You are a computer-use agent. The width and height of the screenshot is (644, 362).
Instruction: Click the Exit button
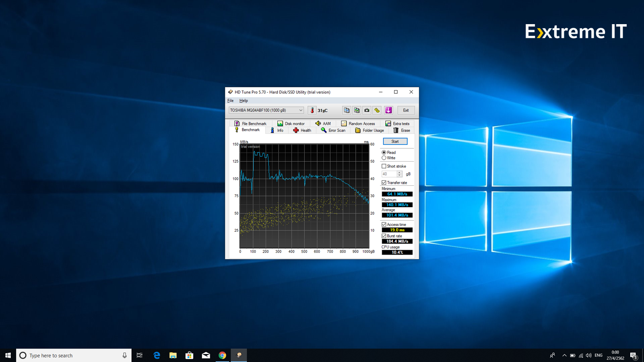point(406,110)
